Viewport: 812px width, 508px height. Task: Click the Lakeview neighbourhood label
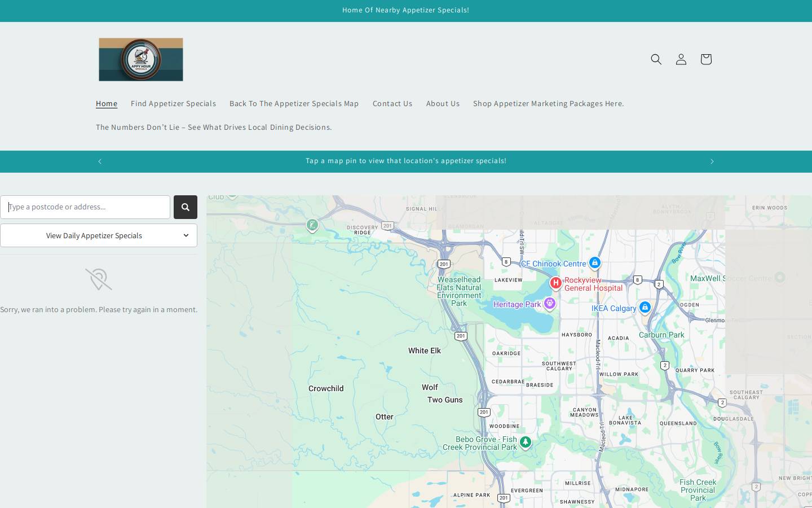pyautogui.click(x=509, y=280)
